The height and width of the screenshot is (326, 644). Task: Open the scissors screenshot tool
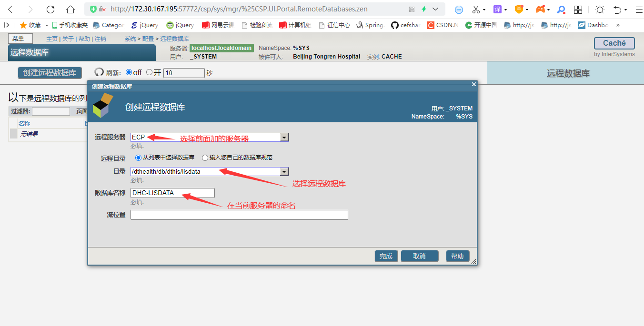click(x=476, y=10)
